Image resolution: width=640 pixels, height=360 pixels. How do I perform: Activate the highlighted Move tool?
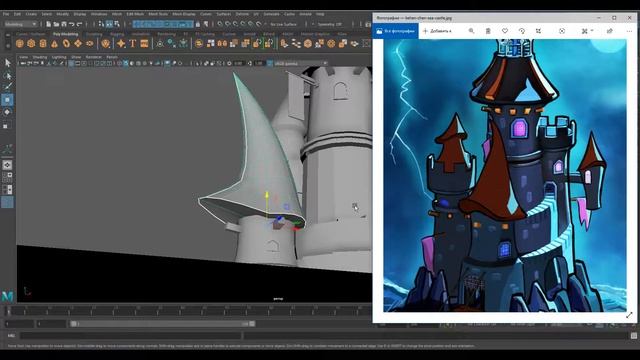click(x=7, y=100)
